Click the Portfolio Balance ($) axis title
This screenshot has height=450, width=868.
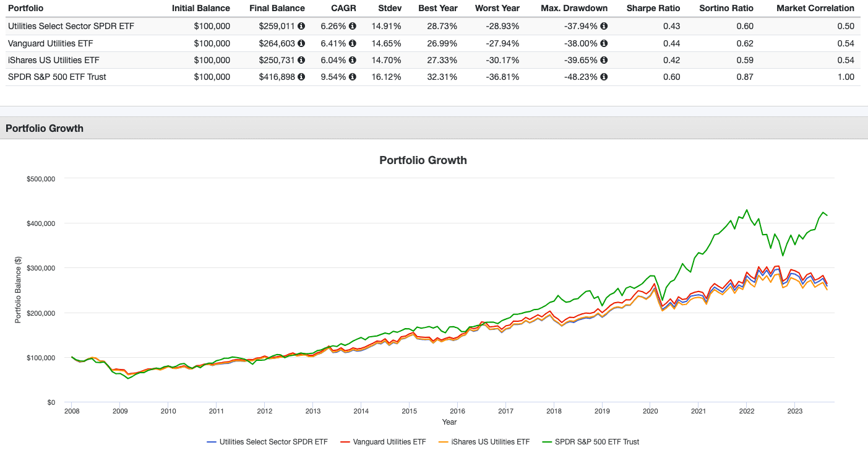(18, 289)
